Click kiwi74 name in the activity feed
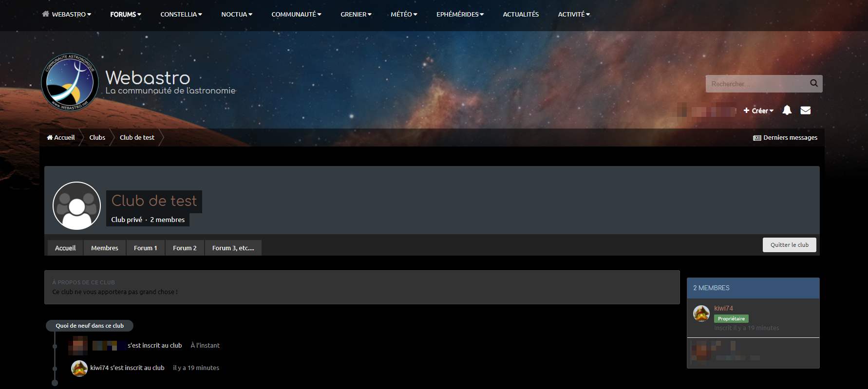This screenshot has width=868, height=389. pyautogui.click(x=99, y=368)
